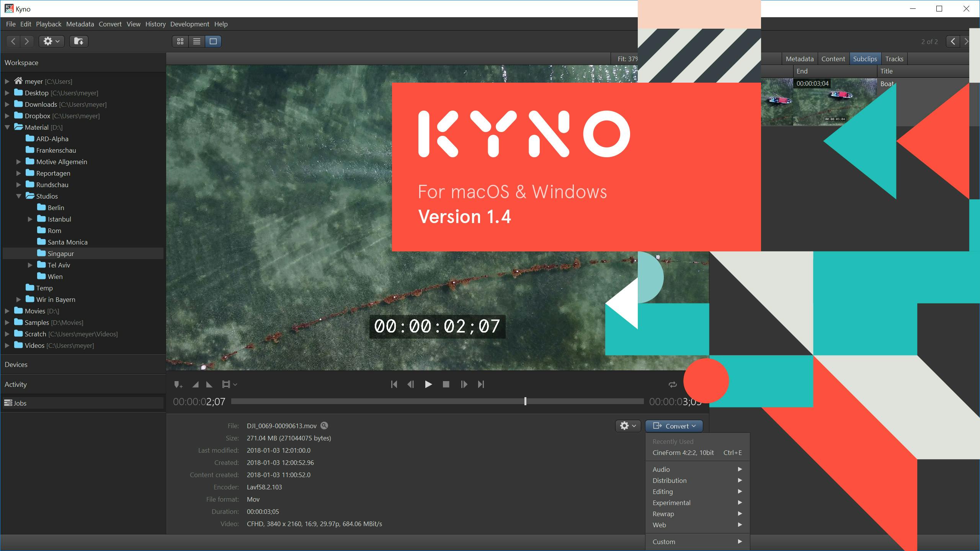980x551 pixels.
Task: Click the End column header
Action: tap(835, 71)
